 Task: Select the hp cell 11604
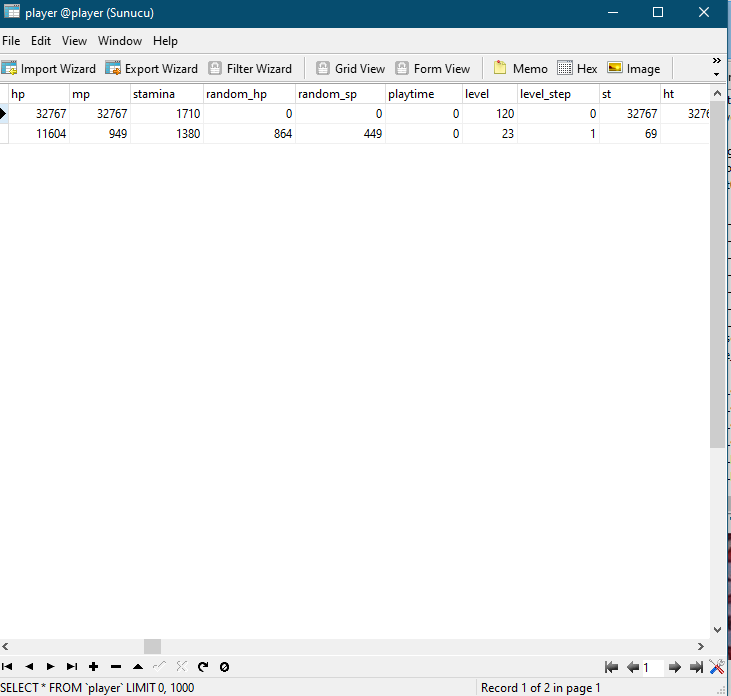pyautogui.click(x=39, y=134)
